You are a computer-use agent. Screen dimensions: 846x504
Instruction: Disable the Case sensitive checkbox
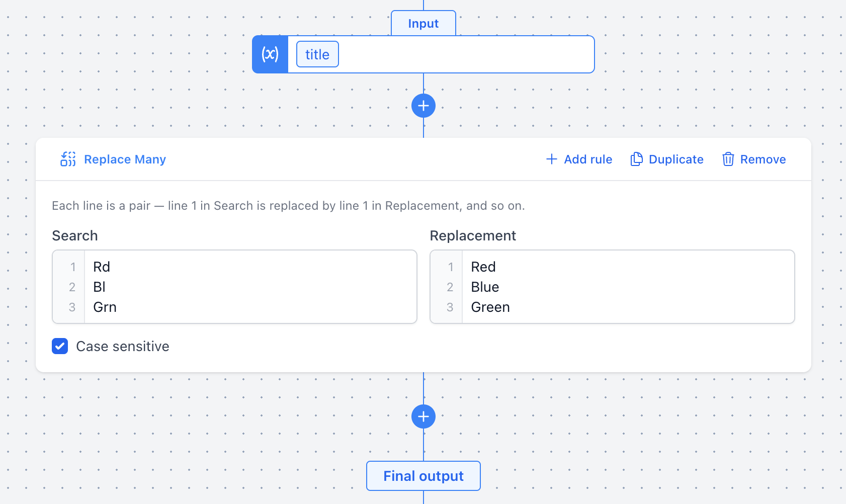pos(59,346)
